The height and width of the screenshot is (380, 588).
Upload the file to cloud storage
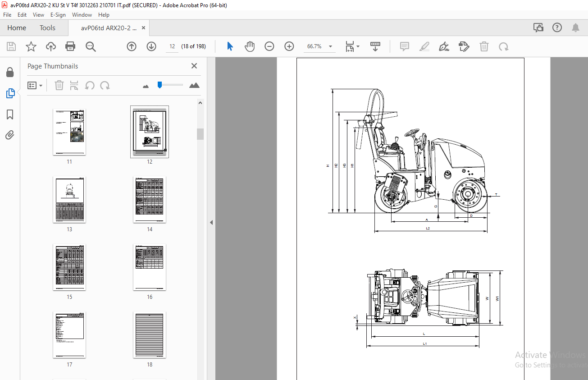[51, 46]
